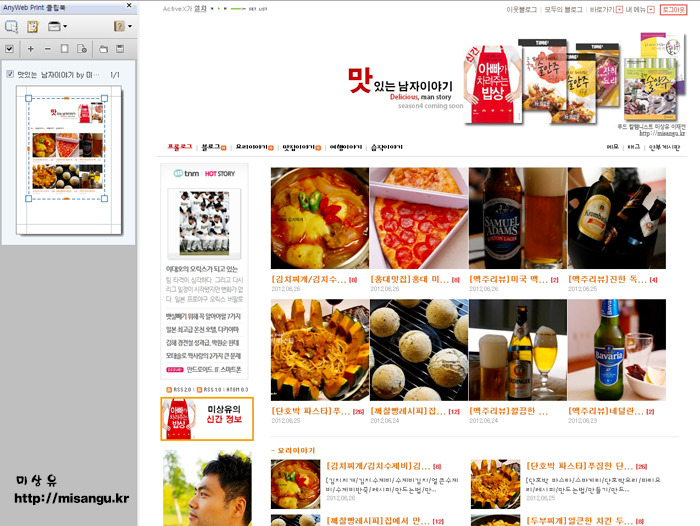
Task: Select the 블로그 menu tab
Action: click(211, 147)
